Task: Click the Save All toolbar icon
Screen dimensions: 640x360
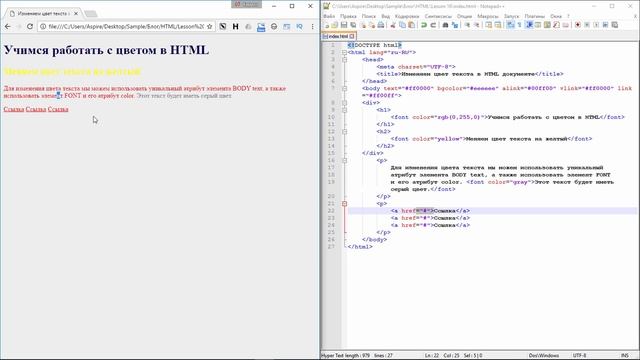Action: [353, 25]
